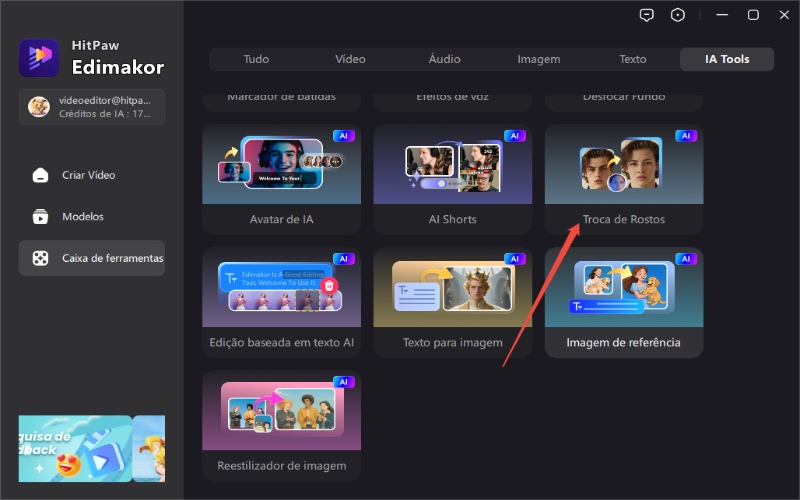Open the videoeditor account credits panel
The width and height of the screenshot is (800, 500).
92,107
